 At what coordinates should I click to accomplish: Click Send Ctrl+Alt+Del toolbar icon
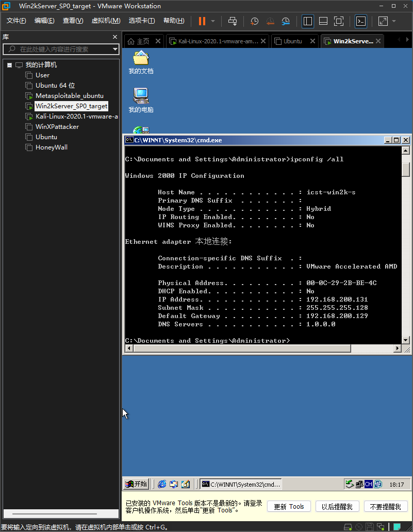click(x=233, y=21)
